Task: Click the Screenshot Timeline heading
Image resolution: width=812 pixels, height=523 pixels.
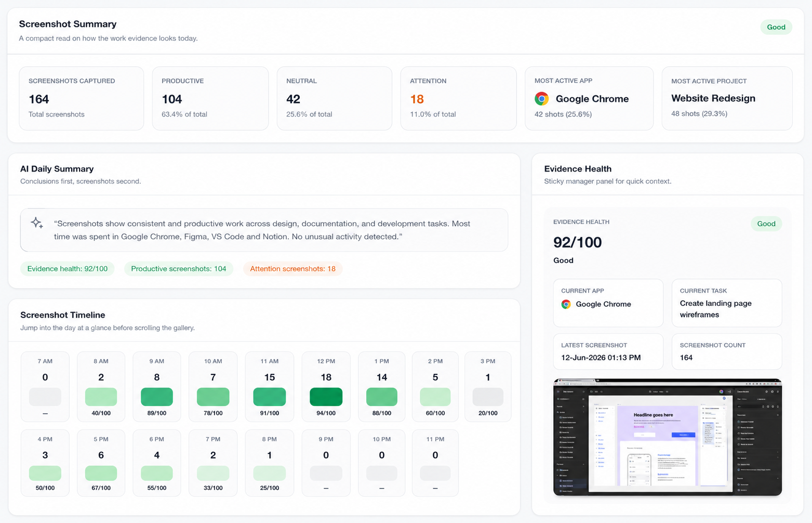Action: pos(63,315)
